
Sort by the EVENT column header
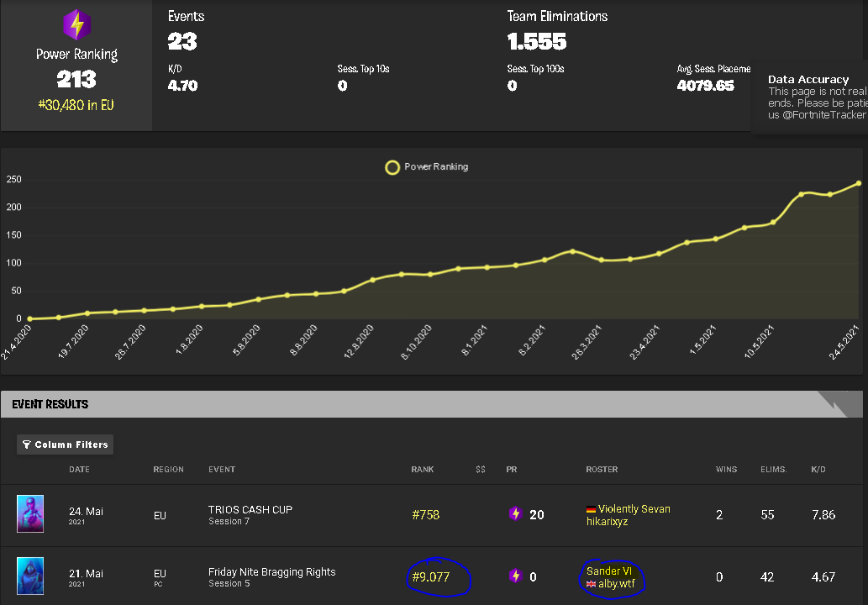[x=222, y=470]
